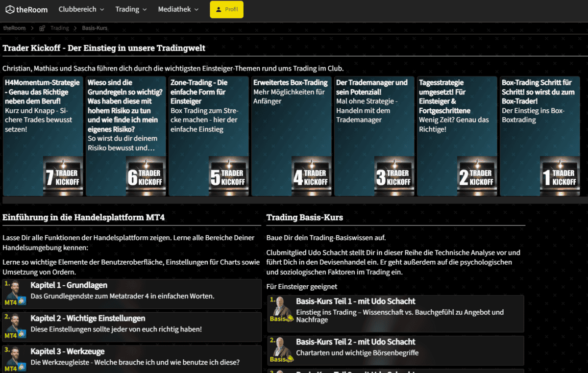
Task: Click the MT4 icon for Kapitel 3
Action: click(15, 359)
